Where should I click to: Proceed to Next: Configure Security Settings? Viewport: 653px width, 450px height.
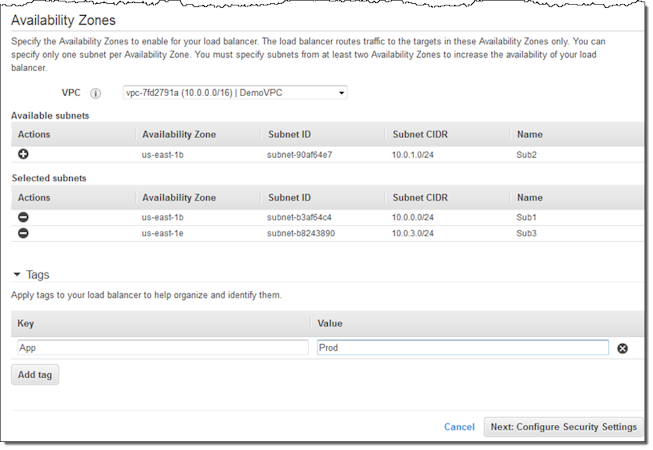[x=563, y=427]
